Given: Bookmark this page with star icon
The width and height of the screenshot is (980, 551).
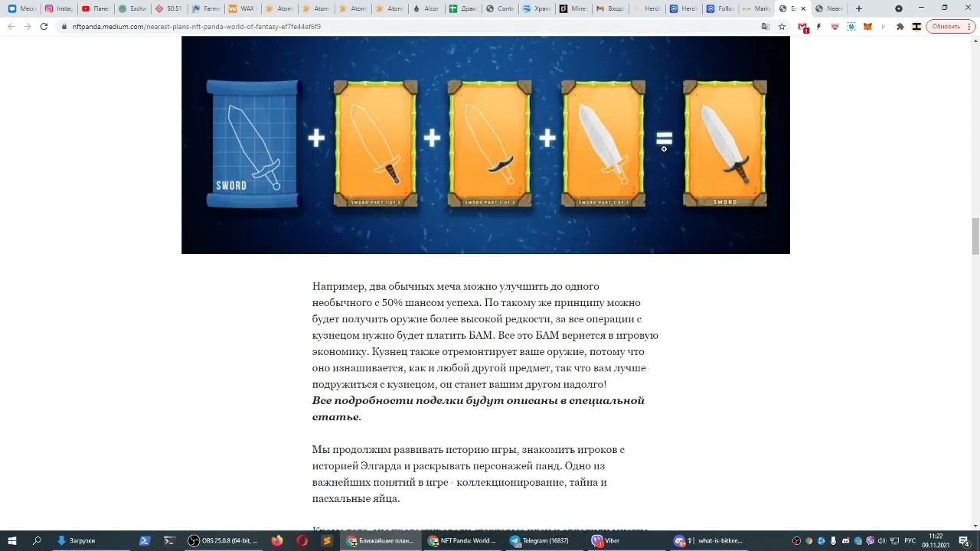Looking at the screenshot, I should pos(782,26).
